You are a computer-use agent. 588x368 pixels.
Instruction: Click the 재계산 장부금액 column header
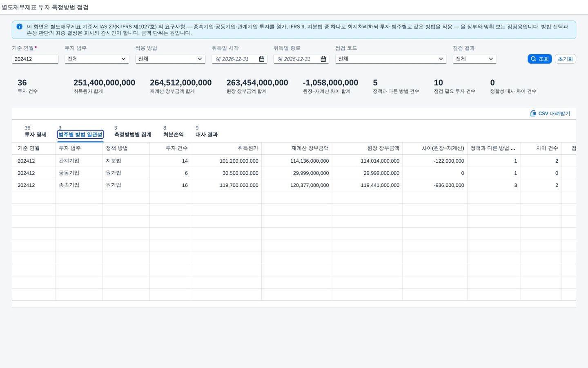[x=297, y=148]
